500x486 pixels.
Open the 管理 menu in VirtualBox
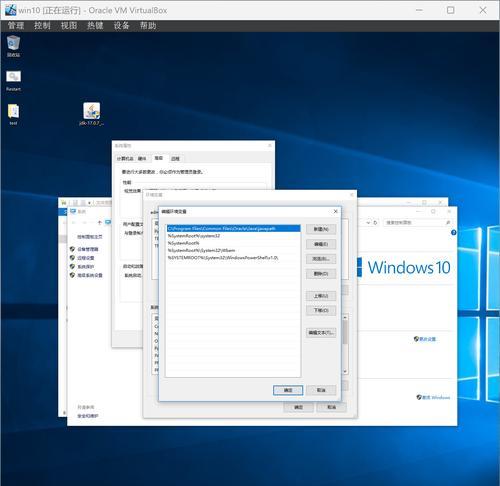click(x=16, y=26)
